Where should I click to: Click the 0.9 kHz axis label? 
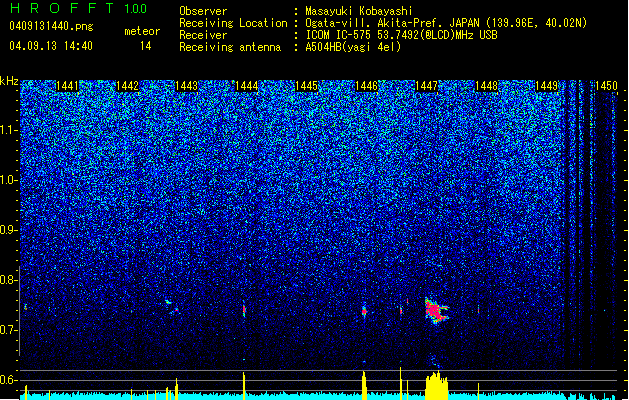tap(9, 230)
